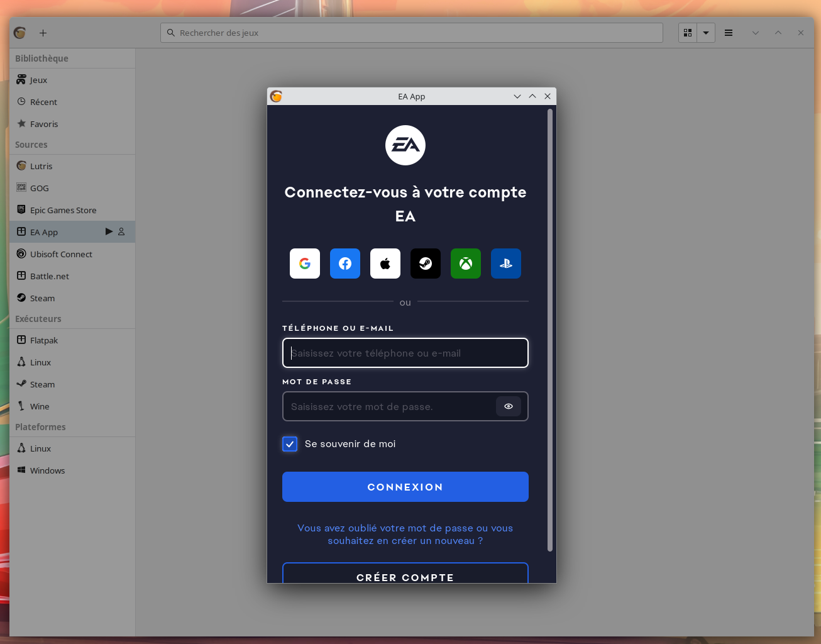The height and width of the screenshot is (644, 821).
Task: Sign in with the Google icon
Action: point(305,264)
